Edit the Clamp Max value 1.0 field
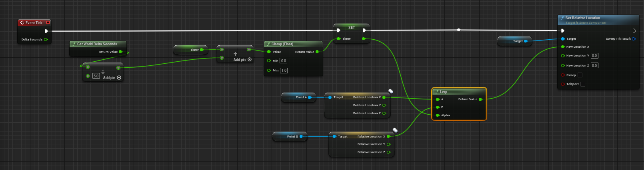The height and width of the screenshot is (170, 644). tap(284, 70)
